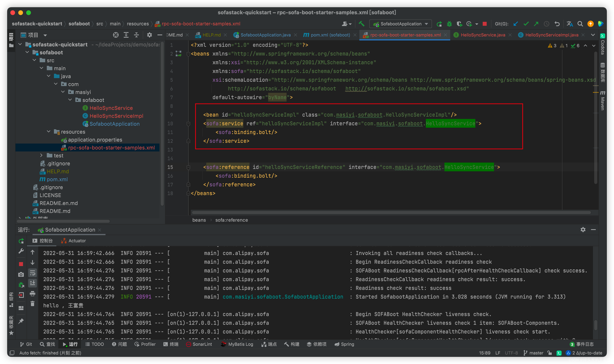Image resolution: width=614 pixels, height=364 pixels.
Task: Collapse the java source folder
Action: 49,76
